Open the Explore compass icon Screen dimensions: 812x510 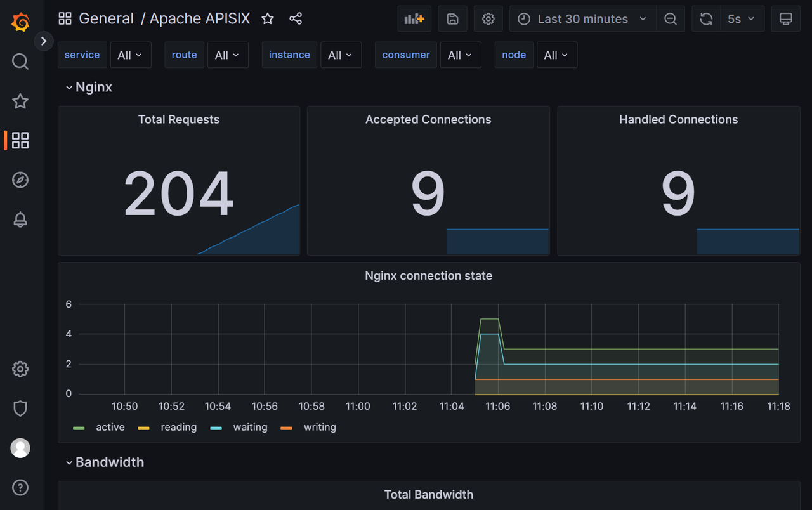point(20,180)
